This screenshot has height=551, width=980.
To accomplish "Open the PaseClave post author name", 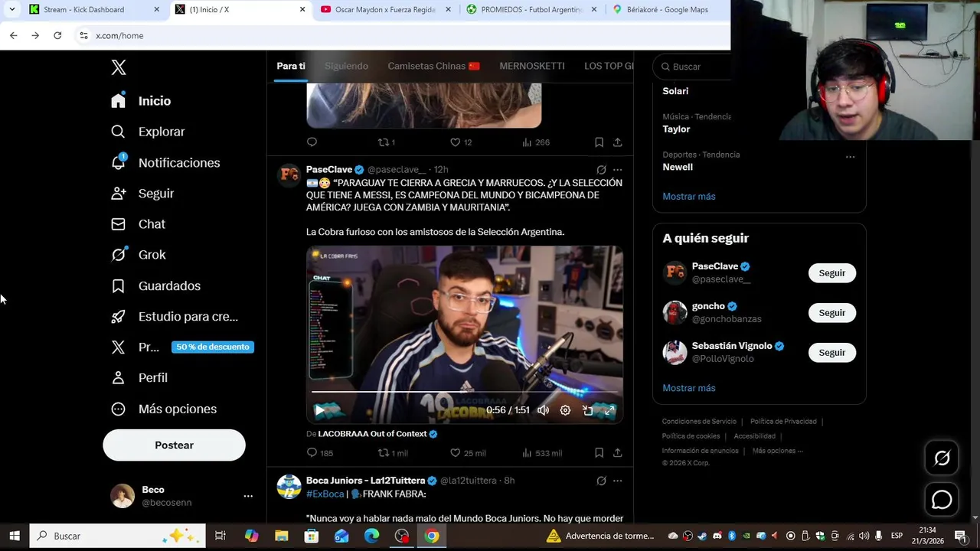I will pyautogui.click(x=329, y=170).
